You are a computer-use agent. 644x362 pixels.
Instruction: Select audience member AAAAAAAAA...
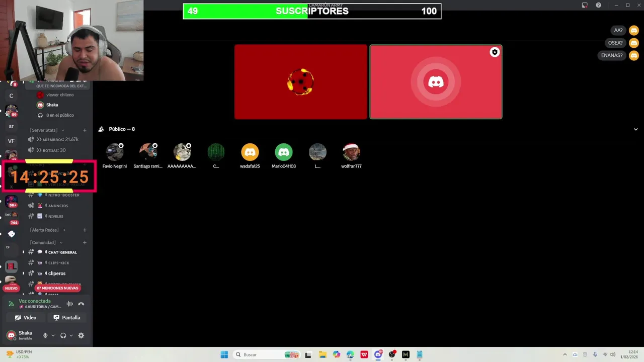[x=182, y=156]
